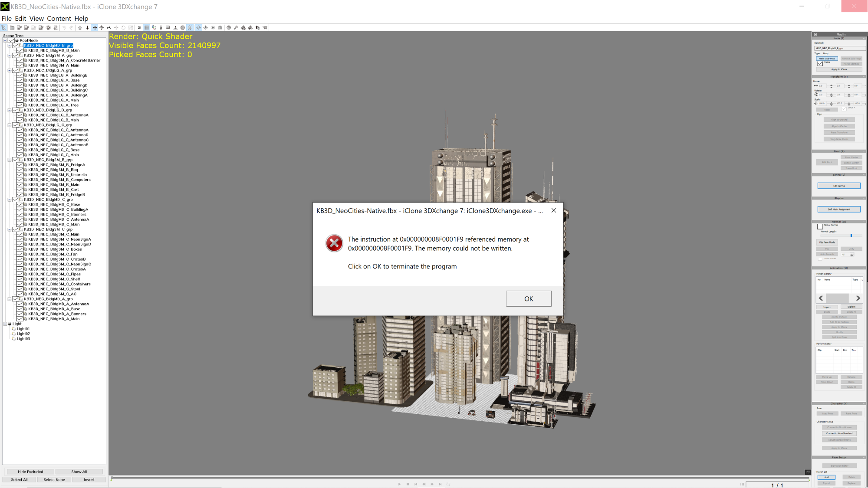Collapse the KB3D_NEC_BldgMD_C_grp node
This screenshot has height=488, width=868.
pyautogui.click(x=10, y=200)
